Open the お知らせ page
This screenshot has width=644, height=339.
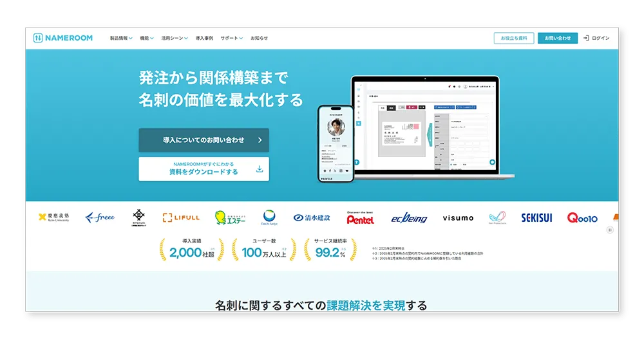[x=259, y=38]
